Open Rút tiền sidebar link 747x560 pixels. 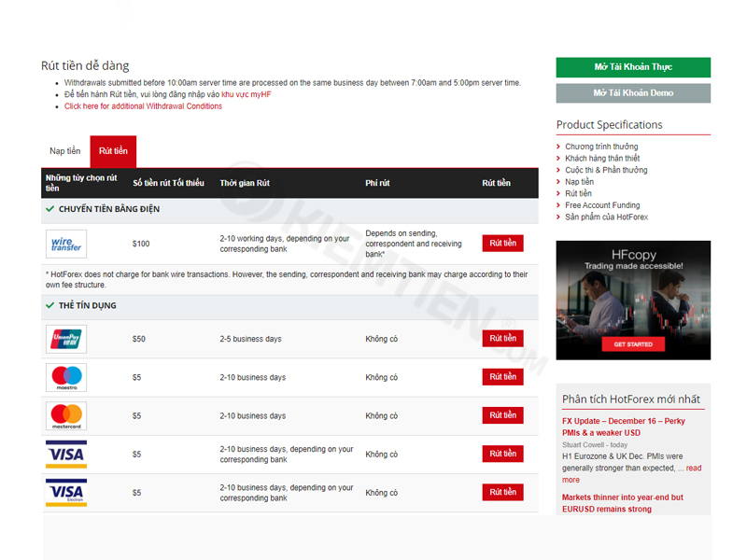click(x=578, y=193)
